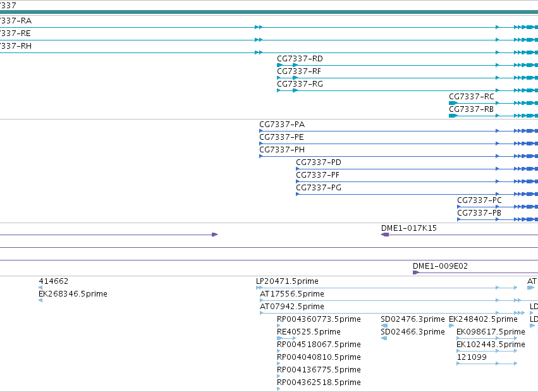
Task: Click the EK102443.5prime EST label
Action: [x=491, y=345]
